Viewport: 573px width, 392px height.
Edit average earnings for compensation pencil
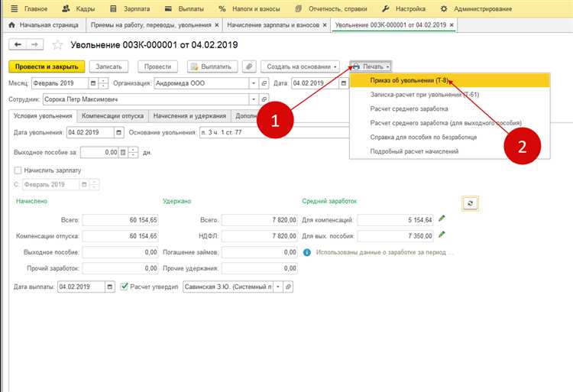(x=442, y=219)
